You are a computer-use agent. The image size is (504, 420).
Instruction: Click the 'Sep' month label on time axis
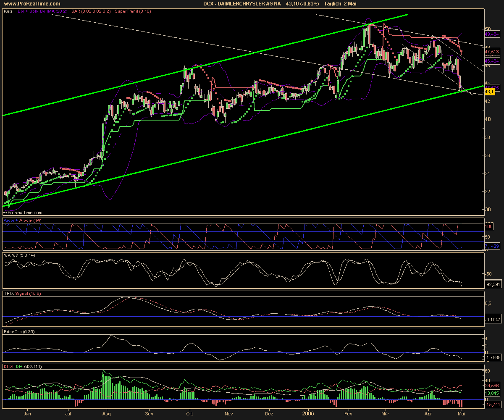click(149, 414)
